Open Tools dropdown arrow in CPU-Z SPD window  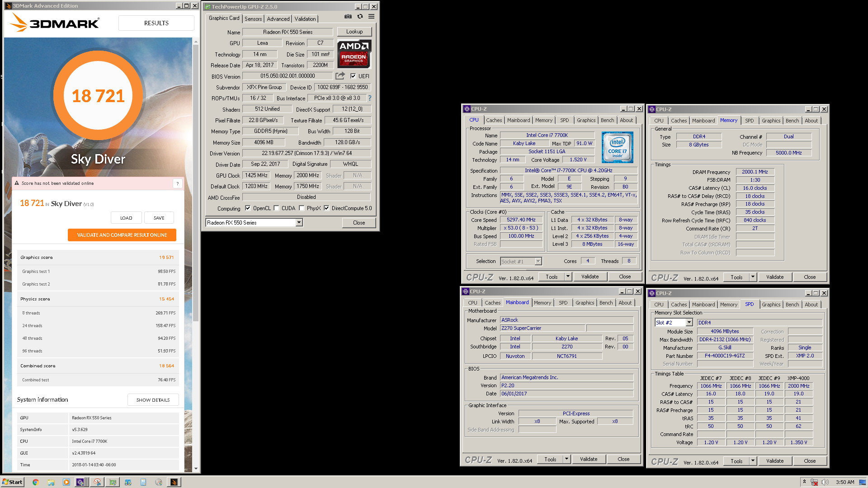click(x=753, y=461)
